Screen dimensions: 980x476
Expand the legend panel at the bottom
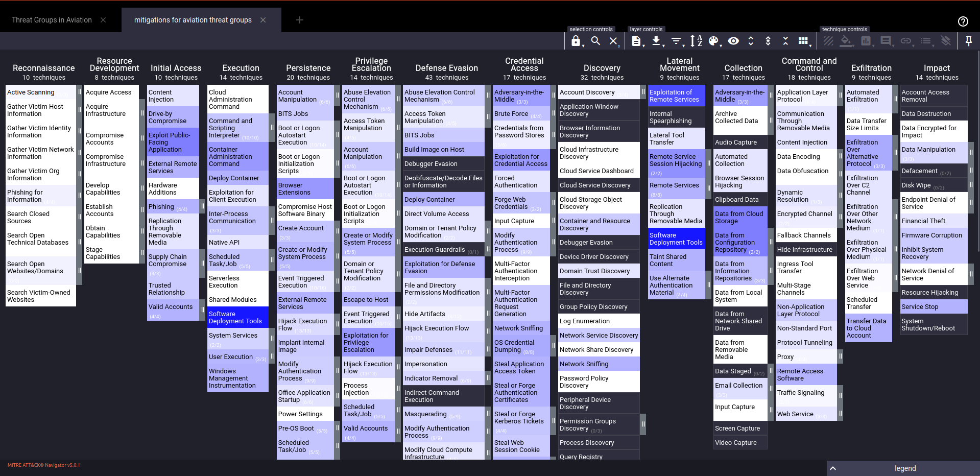pos(903,468)
